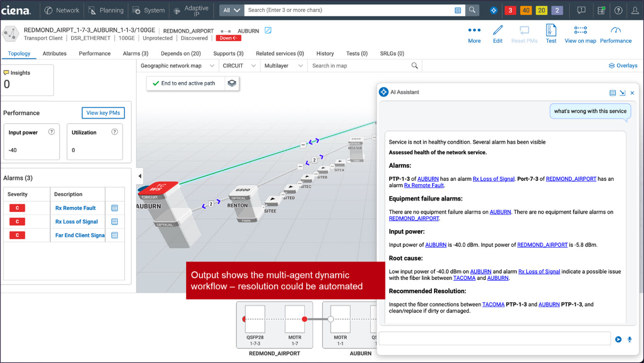Expand the Geographic network map dropdown

click(177, 66)
